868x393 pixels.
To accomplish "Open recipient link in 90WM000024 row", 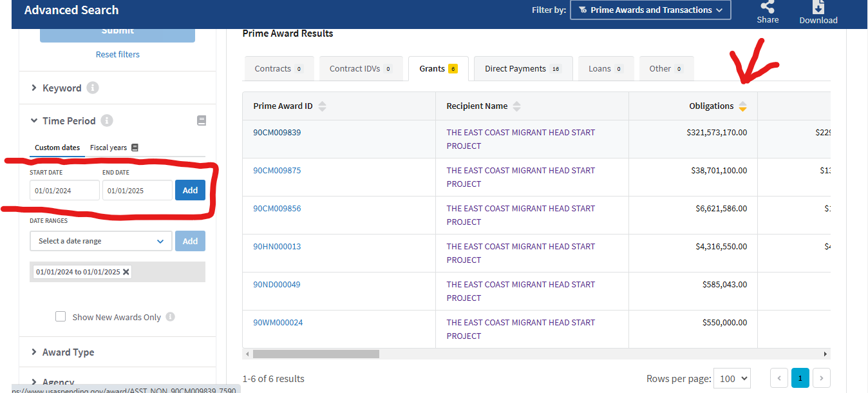I will click(x=521, y=329).
